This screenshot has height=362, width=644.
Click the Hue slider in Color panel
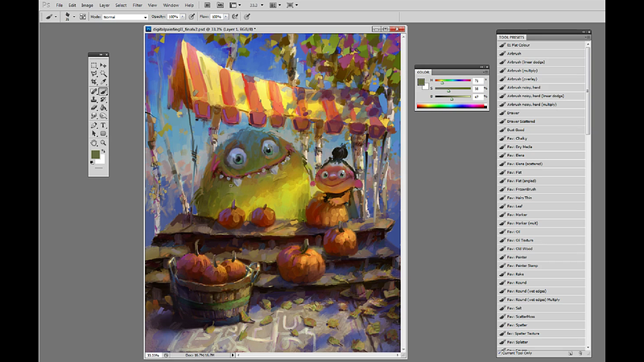coord(454,81)
